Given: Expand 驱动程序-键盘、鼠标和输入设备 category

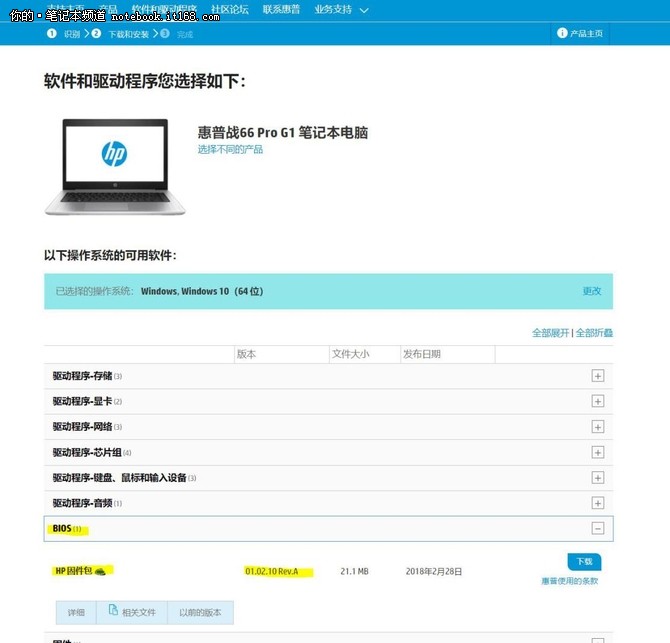Looking at the screenshot, I should click(x=597, y=478).
